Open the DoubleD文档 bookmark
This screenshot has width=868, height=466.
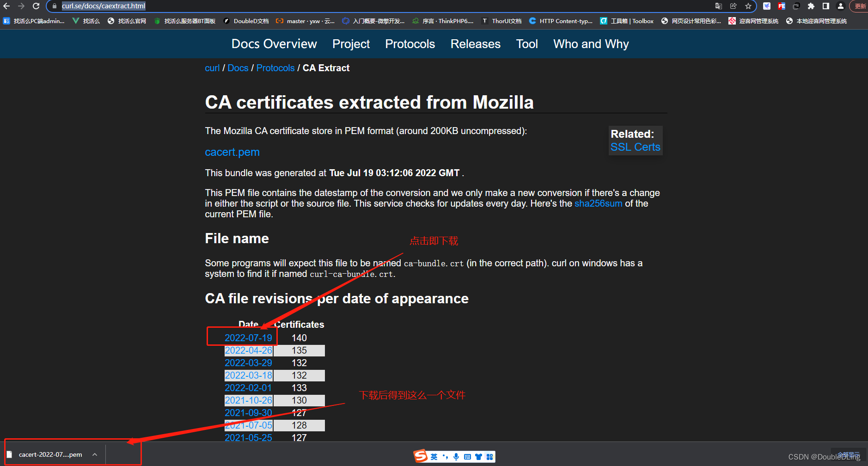pos(246,21)
